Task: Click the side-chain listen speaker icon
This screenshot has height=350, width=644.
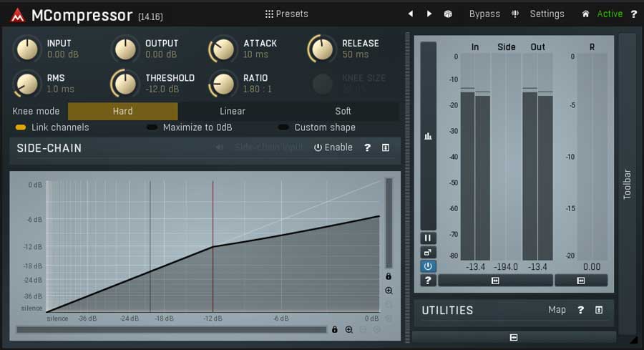Action: pyautogui.click(x=220, y=147)
